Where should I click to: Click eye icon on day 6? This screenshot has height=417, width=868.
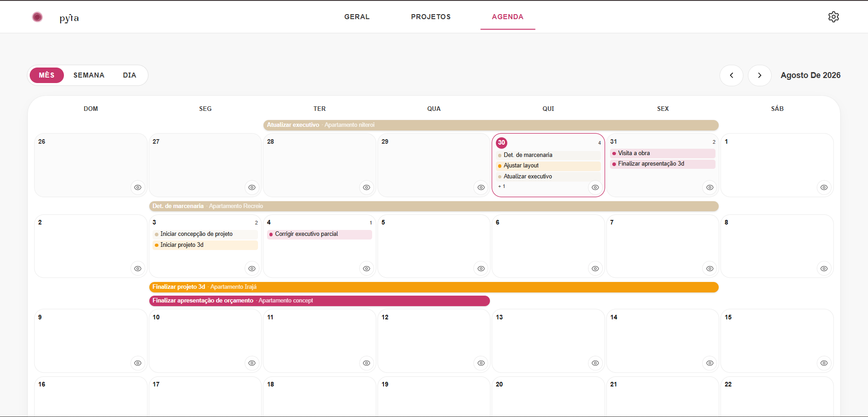click(595, 269)
